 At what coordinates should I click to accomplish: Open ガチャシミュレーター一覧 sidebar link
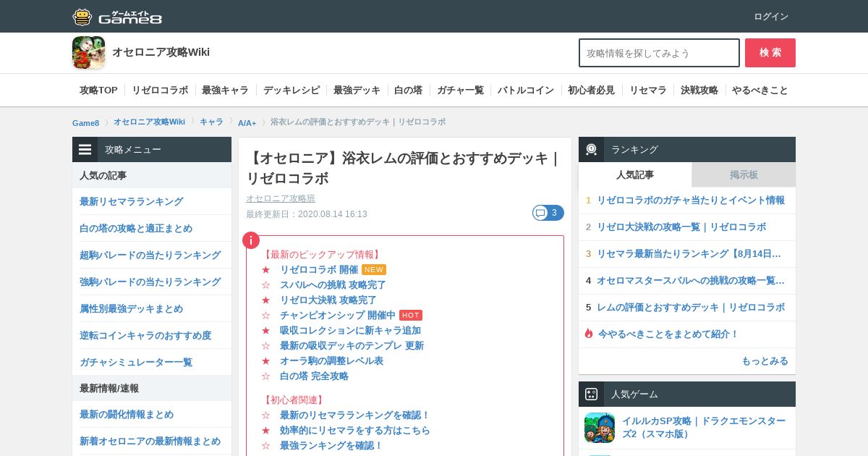tap(136, 362)
